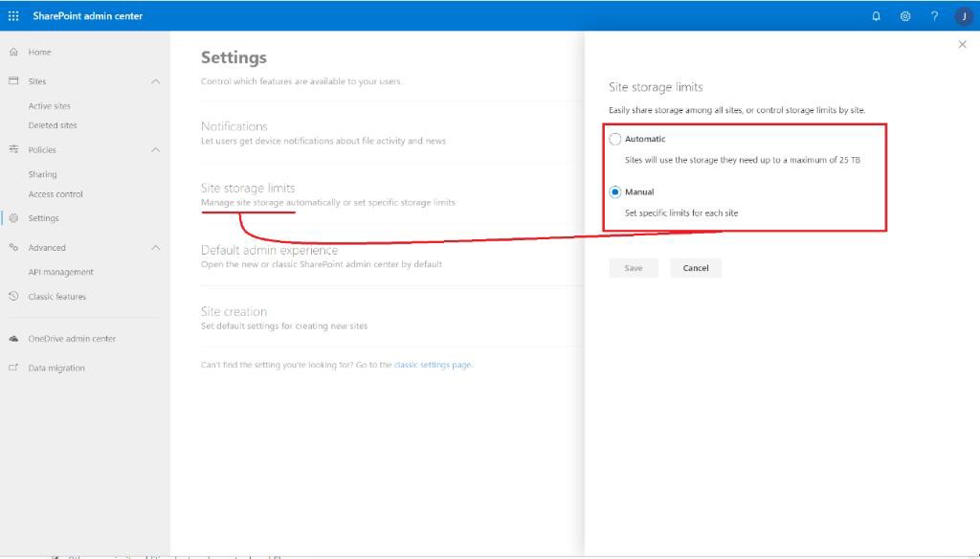Screen dimensions: 980x559
Task: Open OneDrive admin center
Action: (x=72, y=338)
